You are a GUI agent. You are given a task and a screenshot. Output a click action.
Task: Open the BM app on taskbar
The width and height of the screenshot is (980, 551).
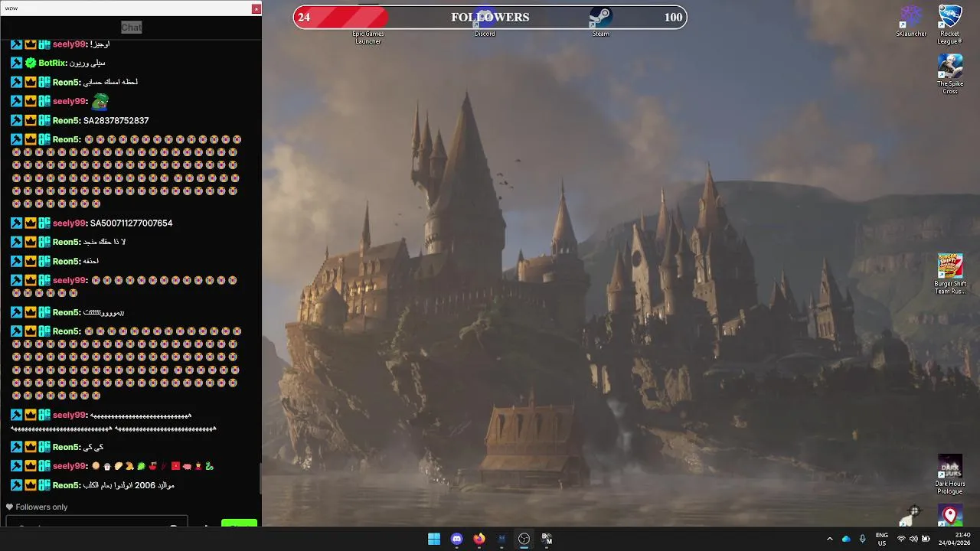547,539
